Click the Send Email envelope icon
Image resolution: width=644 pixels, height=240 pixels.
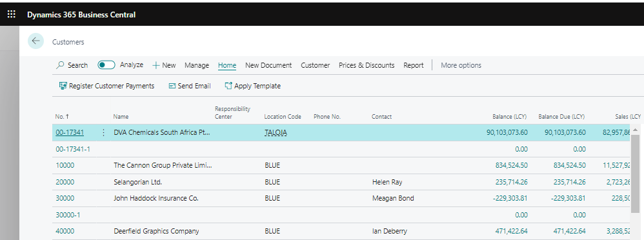pos(172,86)
